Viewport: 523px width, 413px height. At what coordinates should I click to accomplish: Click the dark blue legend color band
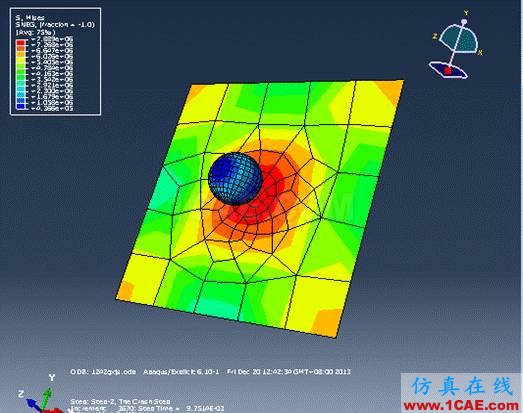[21, 107]
